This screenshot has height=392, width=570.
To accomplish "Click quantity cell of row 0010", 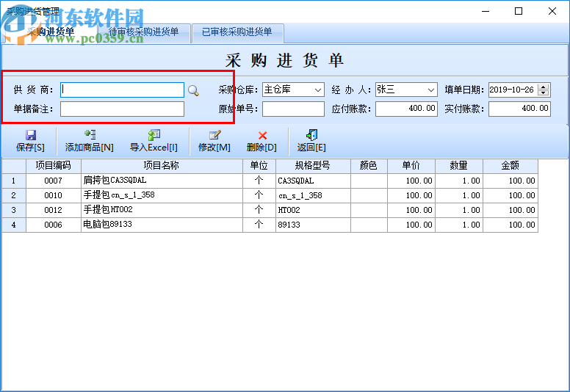I will (x=459, y=195).
